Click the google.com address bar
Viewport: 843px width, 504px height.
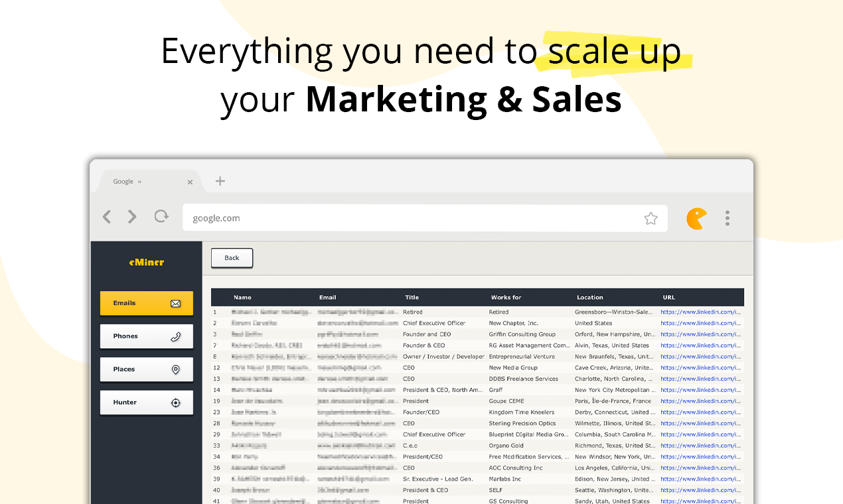click(425, 218)
